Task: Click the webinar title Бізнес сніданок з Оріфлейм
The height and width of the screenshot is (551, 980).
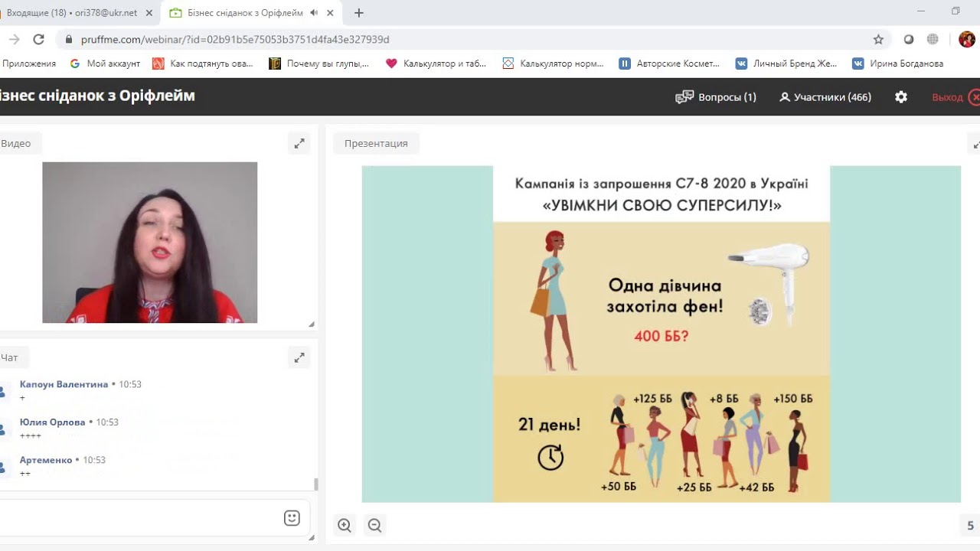Action: 96,96
